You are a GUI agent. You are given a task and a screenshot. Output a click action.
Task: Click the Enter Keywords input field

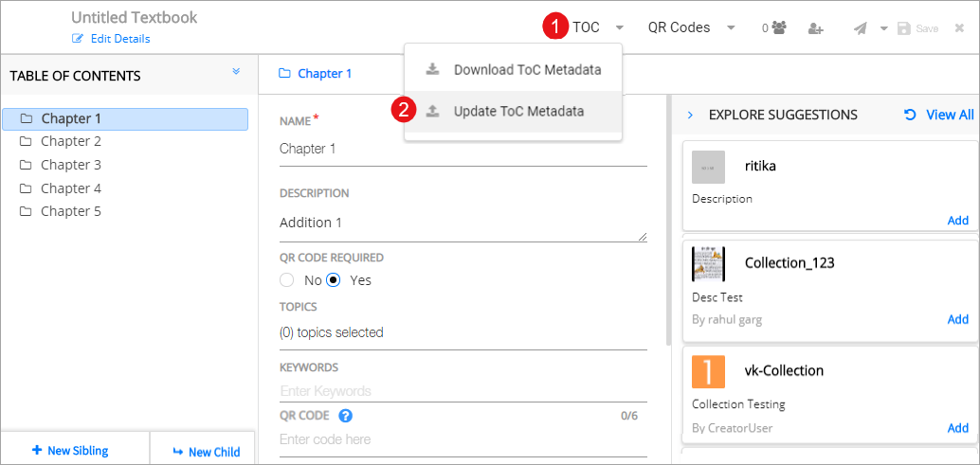[463, 391]
